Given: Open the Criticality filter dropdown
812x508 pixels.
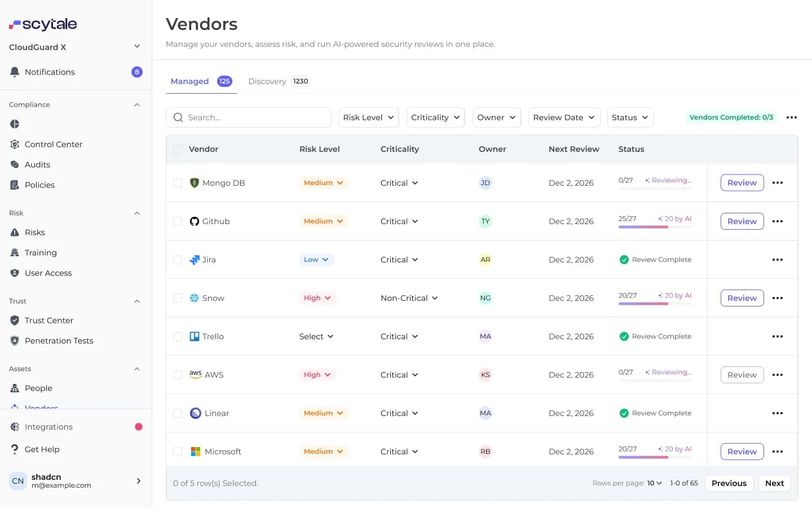Looking at the screenshot, I should coord(435,117).
